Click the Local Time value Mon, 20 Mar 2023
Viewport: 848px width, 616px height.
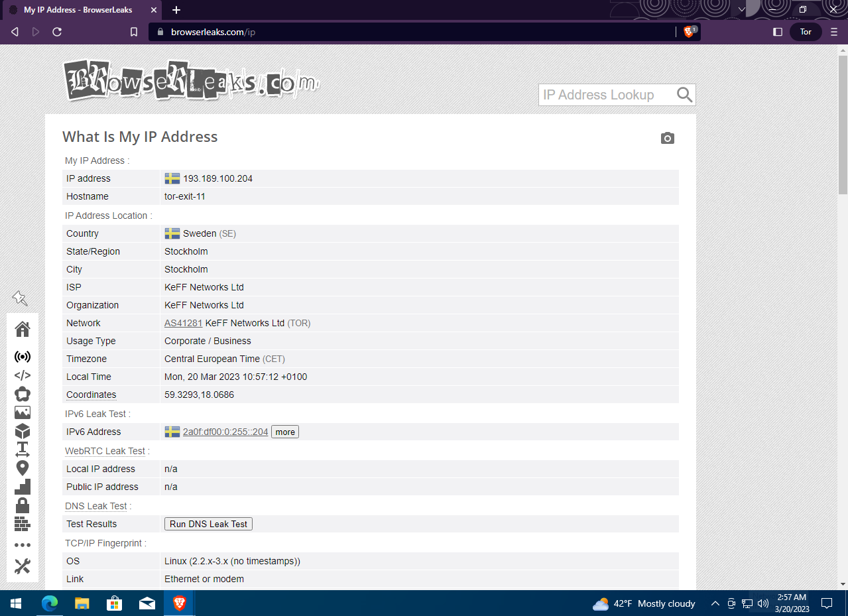pos(235,377)
